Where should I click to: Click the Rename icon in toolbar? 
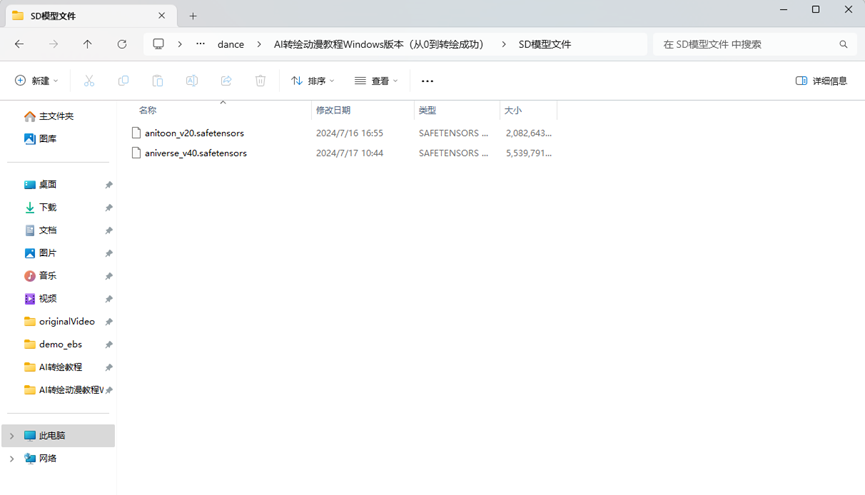[191, 81]
